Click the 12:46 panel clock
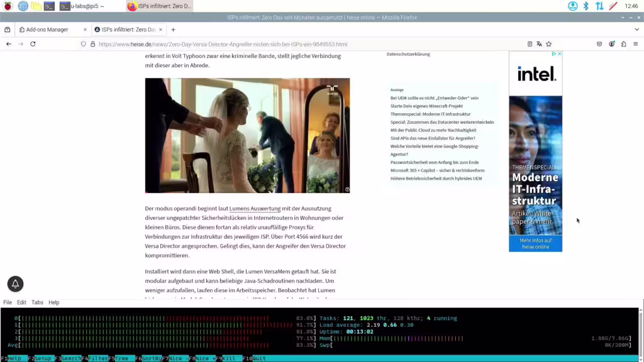Screen dimensions: 644x362 [631, 6]
